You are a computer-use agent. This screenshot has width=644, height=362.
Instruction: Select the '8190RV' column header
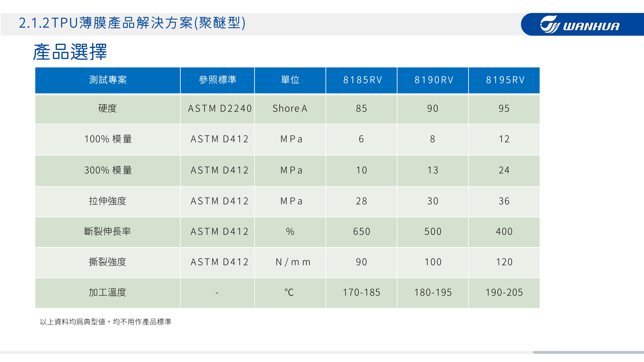(x=433, y=80)
